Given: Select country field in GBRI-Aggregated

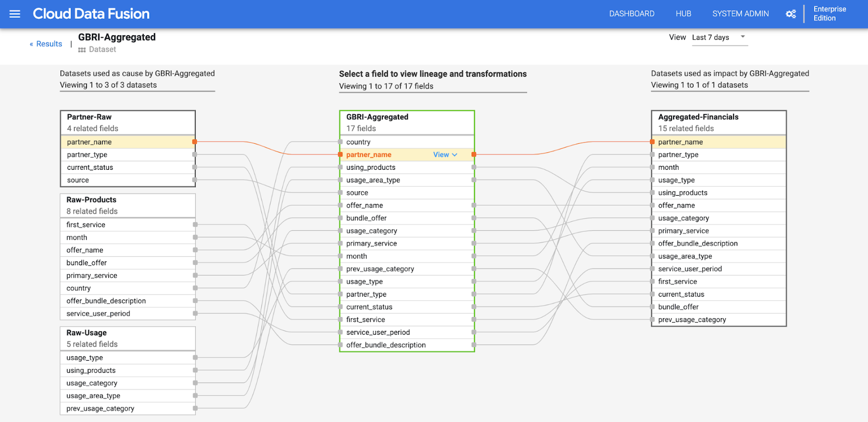Looking at the screenshot, I should (x=407, y=142).
